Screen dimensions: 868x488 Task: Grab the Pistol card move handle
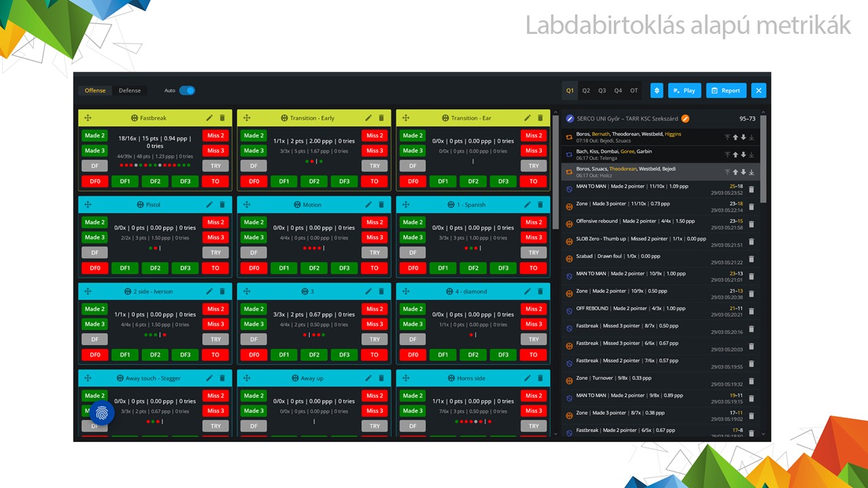tap(88, 205)
